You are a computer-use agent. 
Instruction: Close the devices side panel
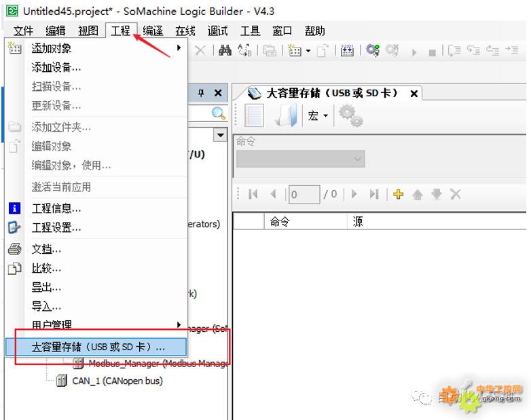tap(218, 93)
